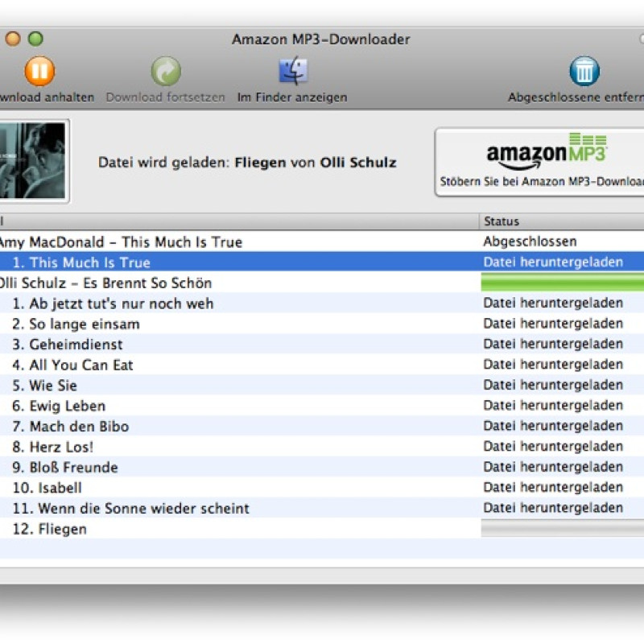Pause the download with the orange pause icon
644x644 pixels.
(39, 71)
